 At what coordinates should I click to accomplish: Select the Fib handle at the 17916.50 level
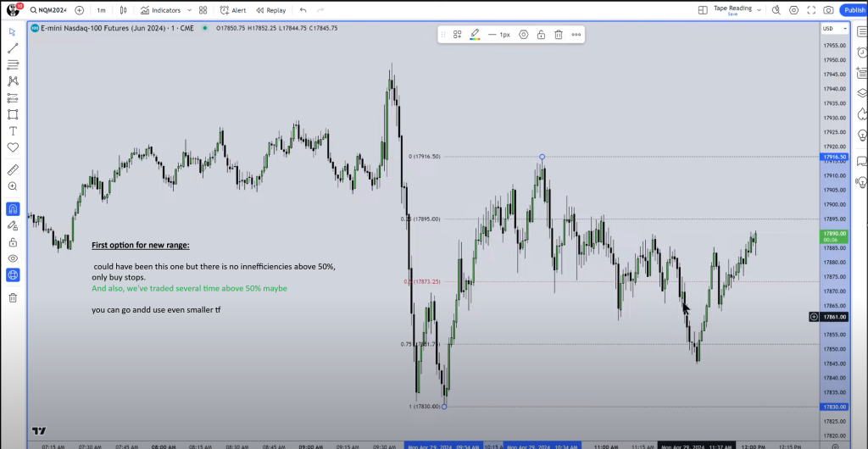(x=542, y=157)
